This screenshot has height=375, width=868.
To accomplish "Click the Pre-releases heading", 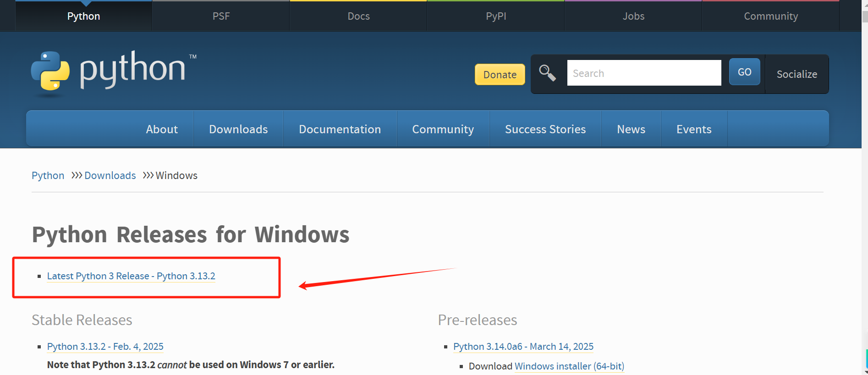I will point(478,320).
